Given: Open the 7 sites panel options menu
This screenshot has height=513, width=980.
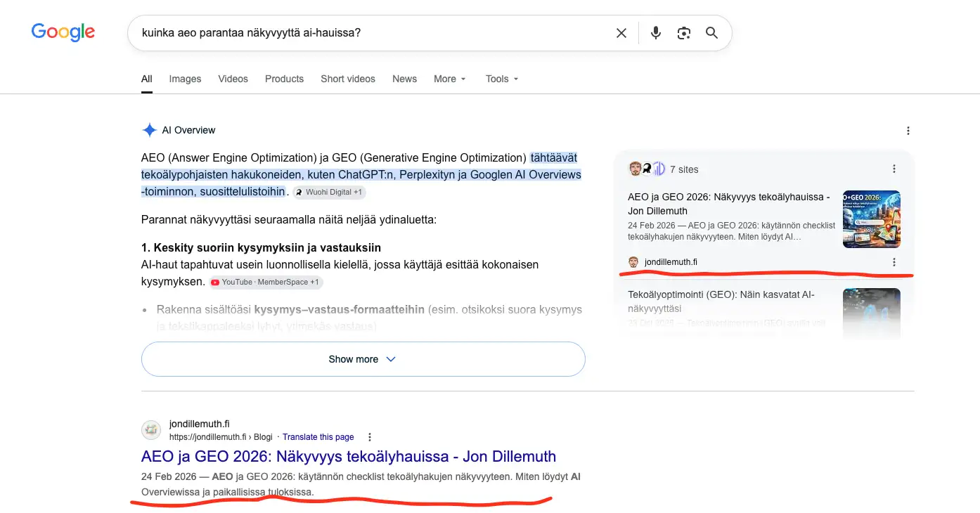Looking at the screenshot, I should tap(894, 169).
